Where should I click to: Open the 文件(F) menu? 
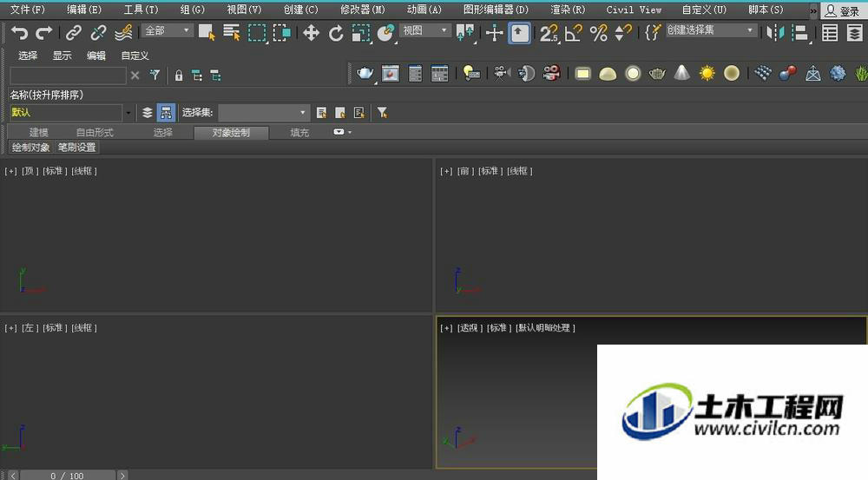click(x=27, y=10)
